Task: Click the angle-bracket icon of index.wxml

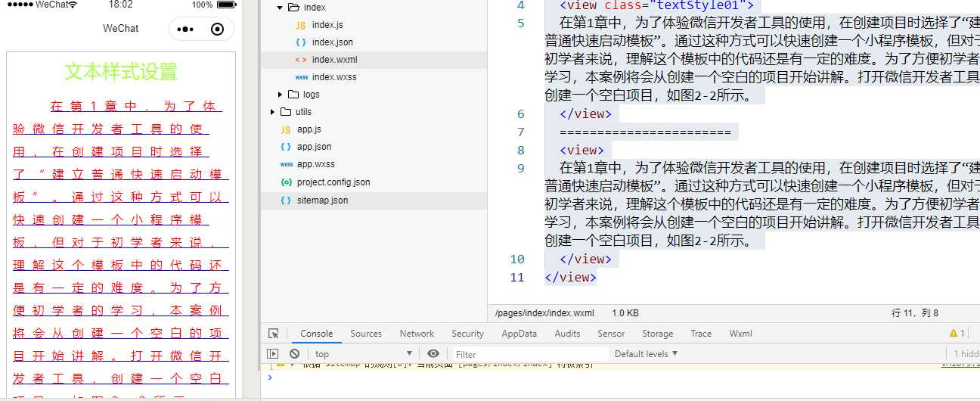Action: 301,60
